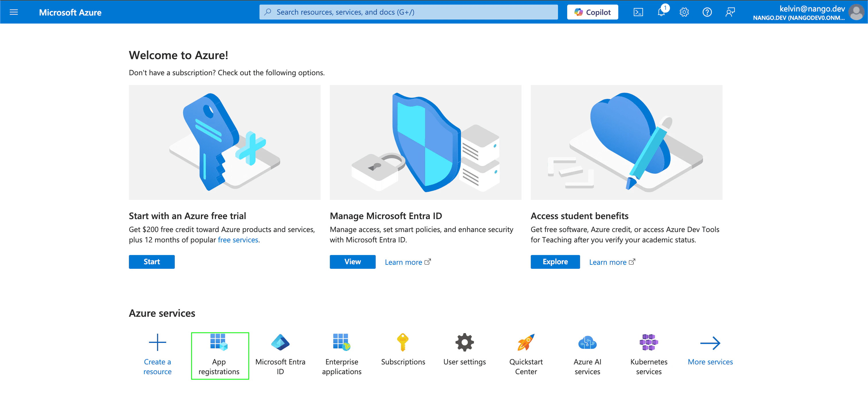Launch the Cloud Shell terminal icon
The width and height of the screenshot is (868, 394).
click(638, 12)
